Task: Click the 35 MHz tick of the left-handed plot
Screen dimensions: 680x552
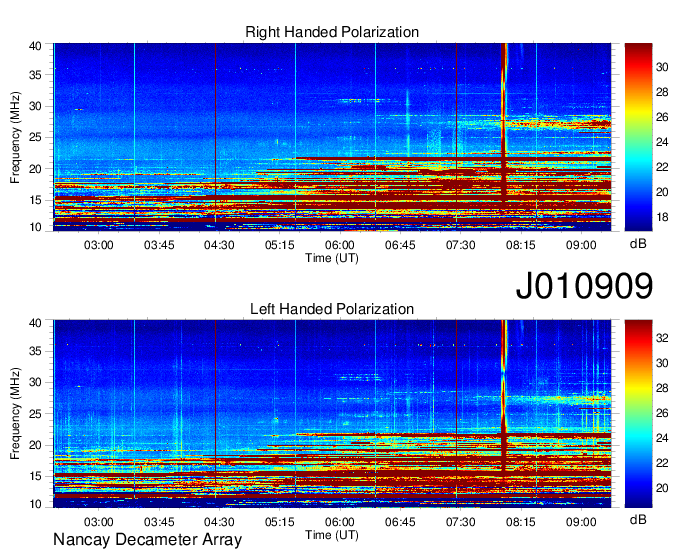Action: [x=35, y=351]
